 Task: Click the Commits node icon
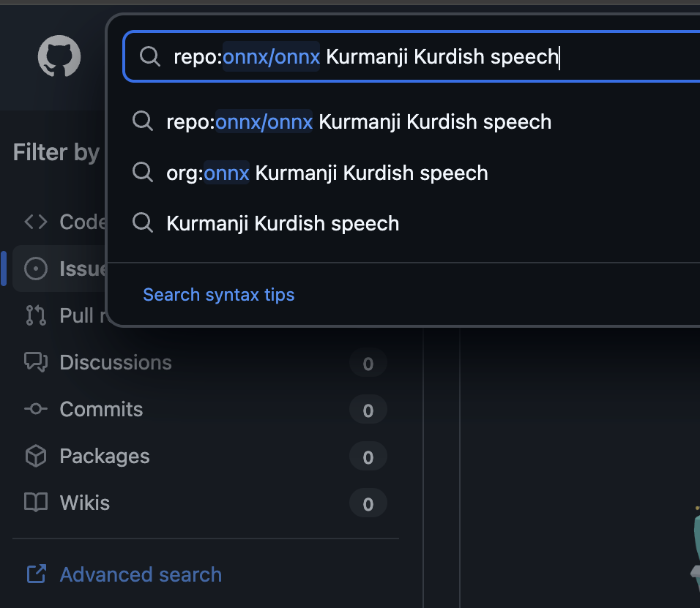point(36,409)
